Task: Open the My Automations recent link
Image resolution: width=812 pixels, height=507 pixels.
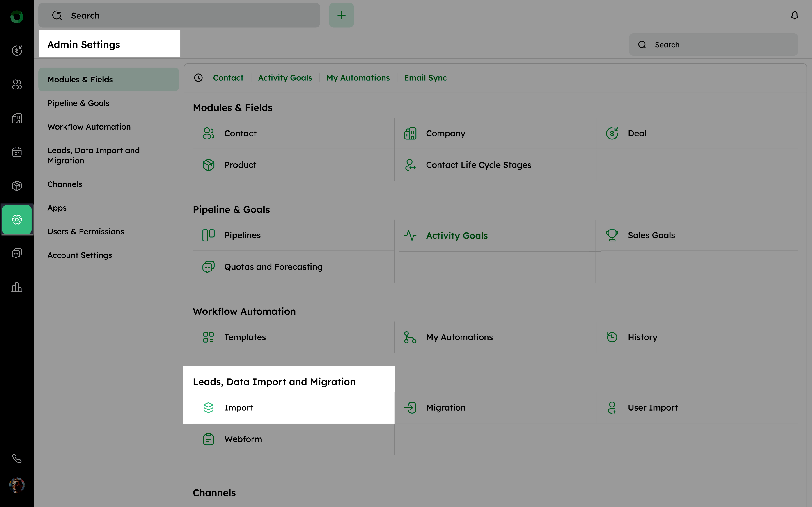Action: pyautogui.click(x=358, y=78)
